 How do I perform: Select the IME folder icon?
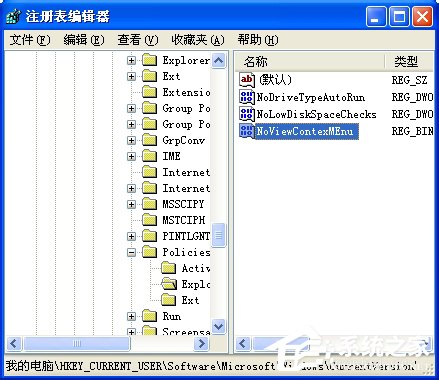coord(149,156)
